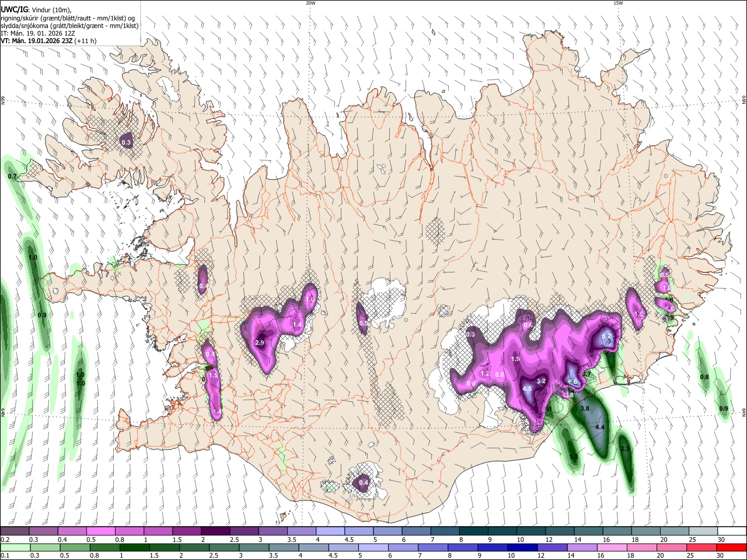
Task: Click the 1.2 snowfall value on the map
Action: (484, 374)
